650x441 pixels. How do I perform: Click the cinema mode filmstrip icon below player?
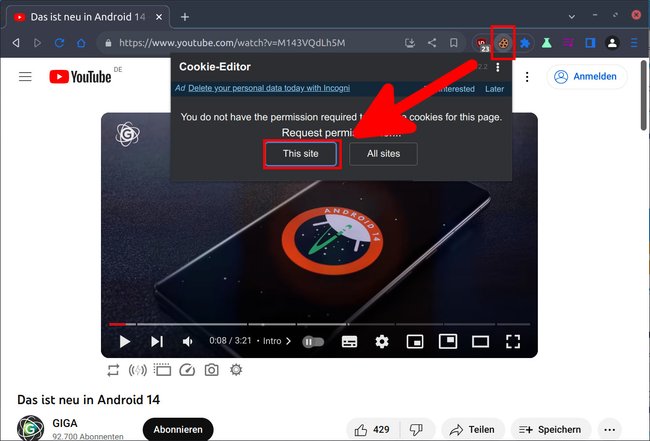pyautogui.click(x=162, y=370)
